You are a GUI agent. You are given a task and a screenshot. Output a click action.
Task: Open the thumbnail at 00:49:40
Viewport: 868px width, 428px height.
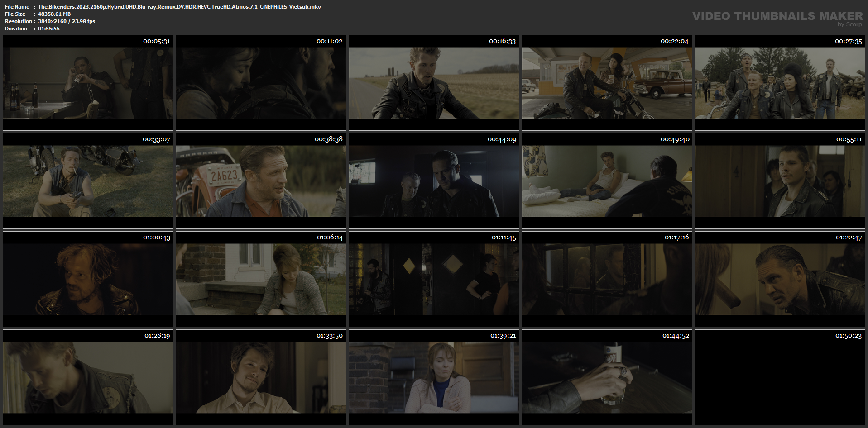coord(607,181)
